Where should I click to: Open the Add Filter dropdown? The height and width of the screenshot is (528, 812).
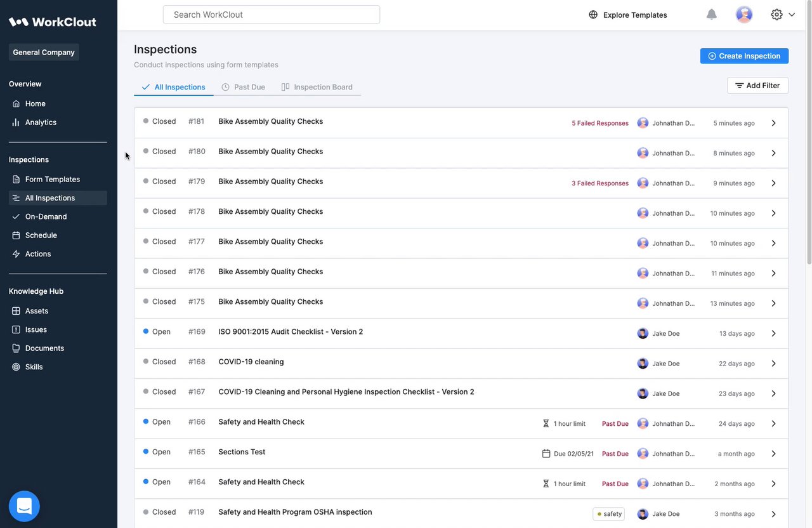(x=757, y=86)
